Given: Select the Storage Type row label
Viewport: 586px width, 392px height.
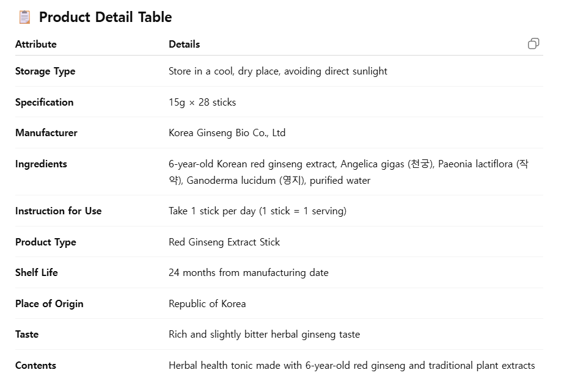Looking at the screenshot, I should pos(45,71).
